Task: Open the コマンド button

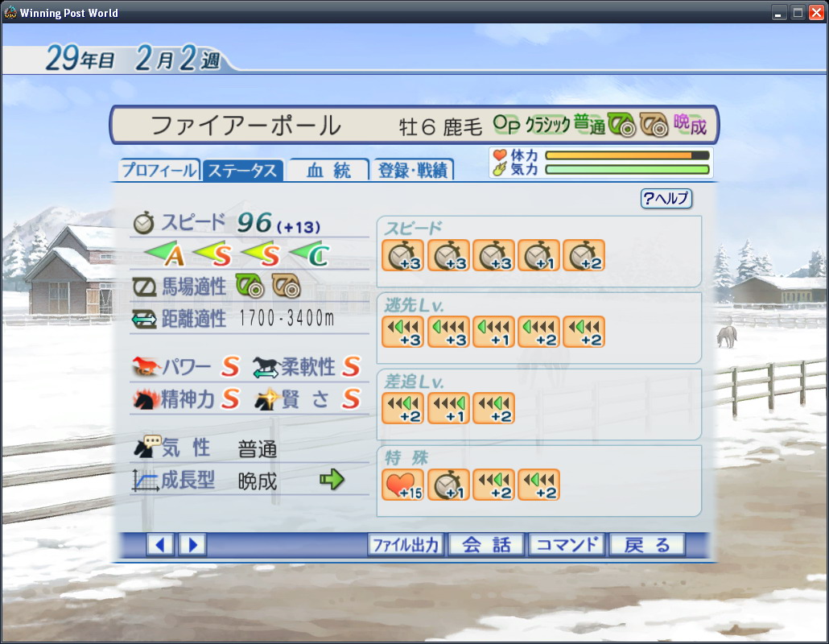Action: [567, 545]
